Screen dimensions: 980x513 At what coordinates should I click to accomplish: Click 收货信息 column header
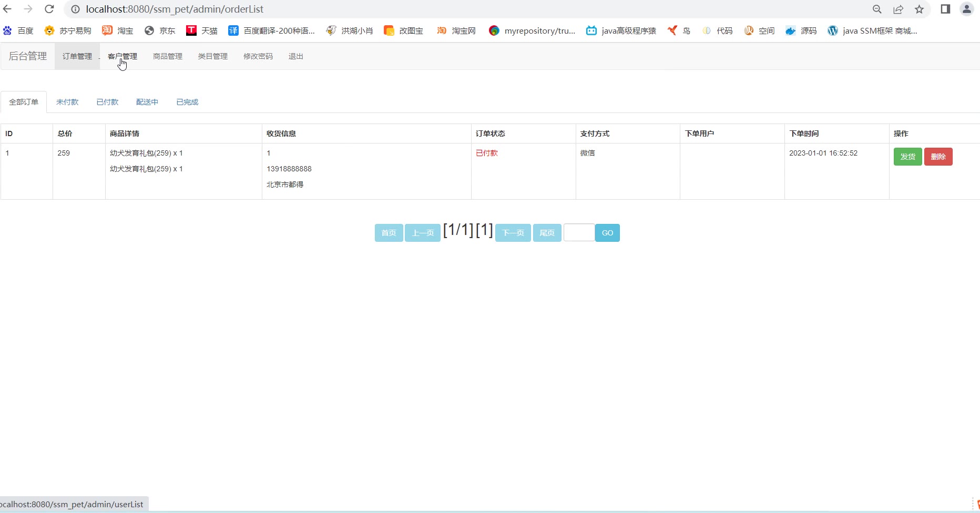tap(281, 134)
